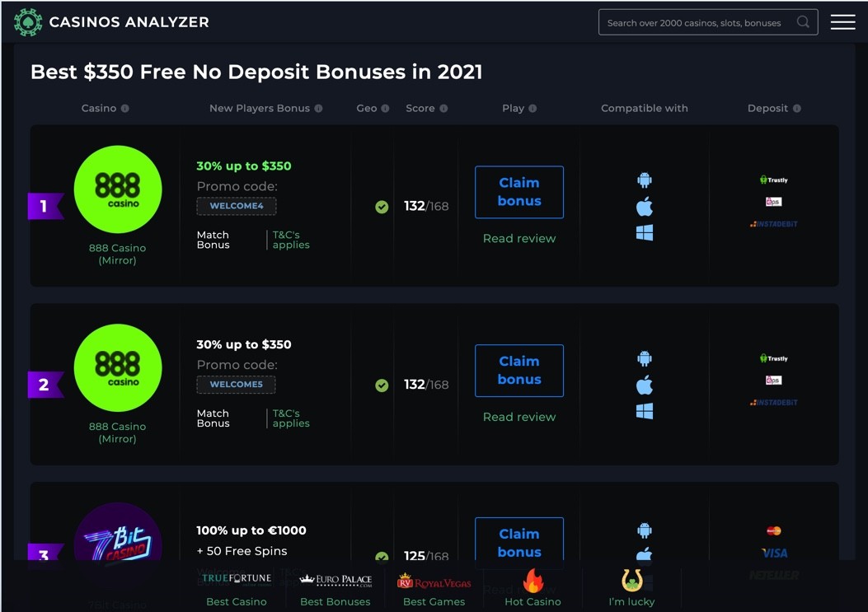Click info icon next to Casino header
The width and height of the screenshot is (868, 612).
tap(125, 109)
